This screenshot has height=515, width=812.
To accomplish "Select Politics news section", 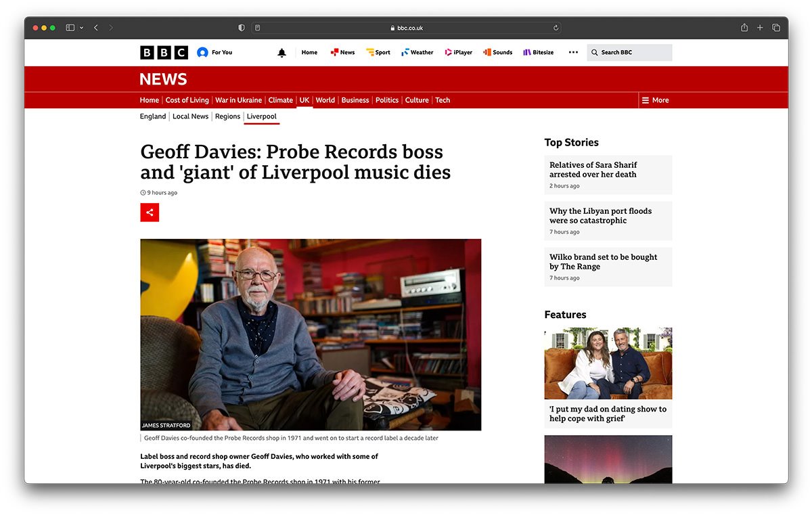I will (x=387, y=100).
